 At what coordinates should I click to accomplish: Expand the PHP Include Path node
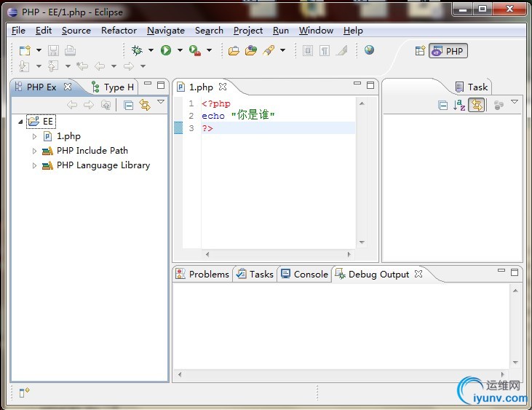tap(34, 151)
